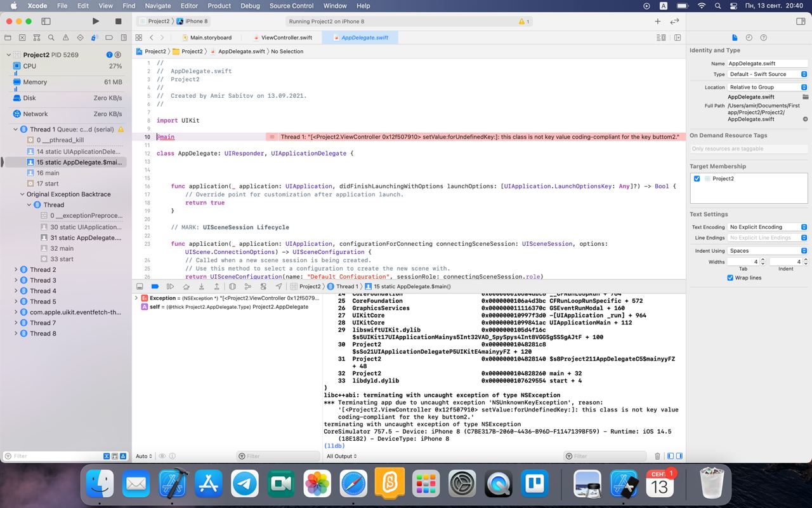Open Safari from the Dock

click(354, 485)
